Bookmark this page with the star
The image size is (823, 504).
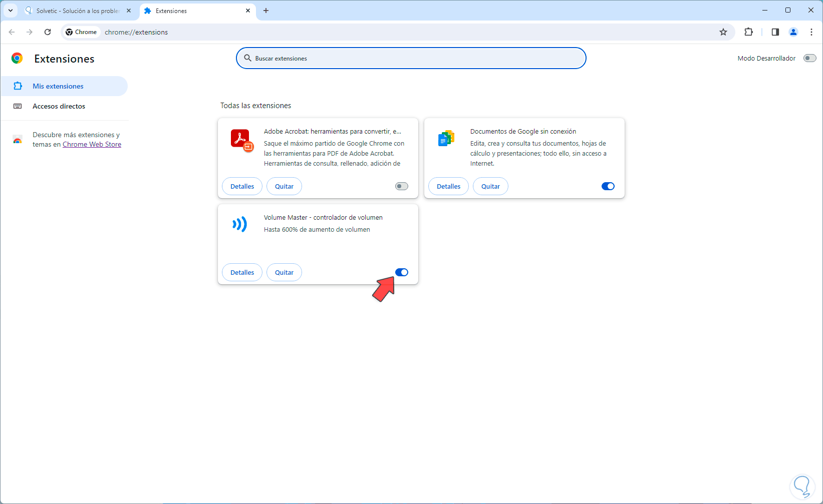point(723,32)
